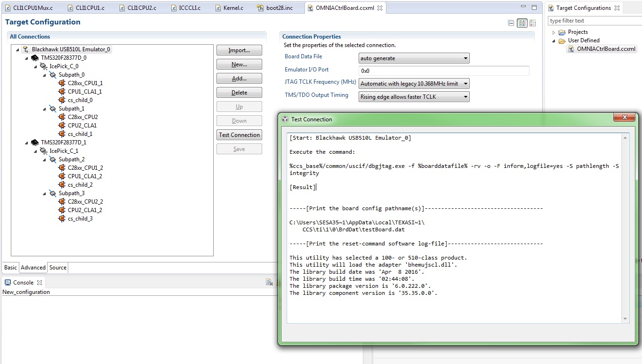The image size is (642, 364).
Task: Click the C28xx_CPU1_1 core icon
Action: coord(62,83)
